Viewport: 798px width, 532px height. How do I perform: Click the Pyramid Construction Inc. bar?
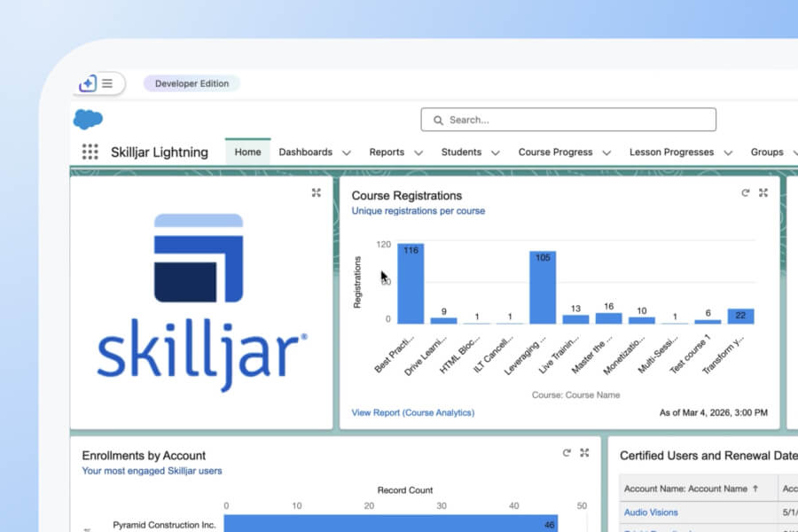point(391,523)
